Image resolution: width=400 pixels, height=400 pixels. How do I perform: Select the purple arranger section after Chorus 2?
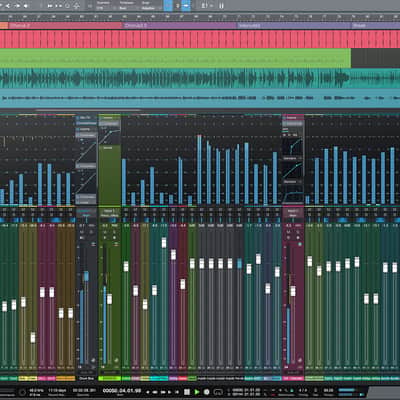[179, 25]
